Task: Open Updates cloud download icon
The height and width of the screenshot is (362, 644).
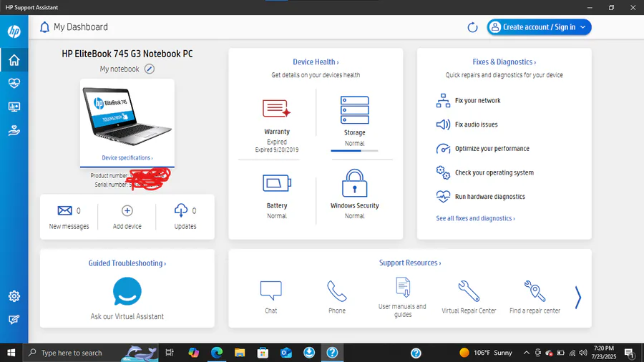Action: [x=181, y=210]
